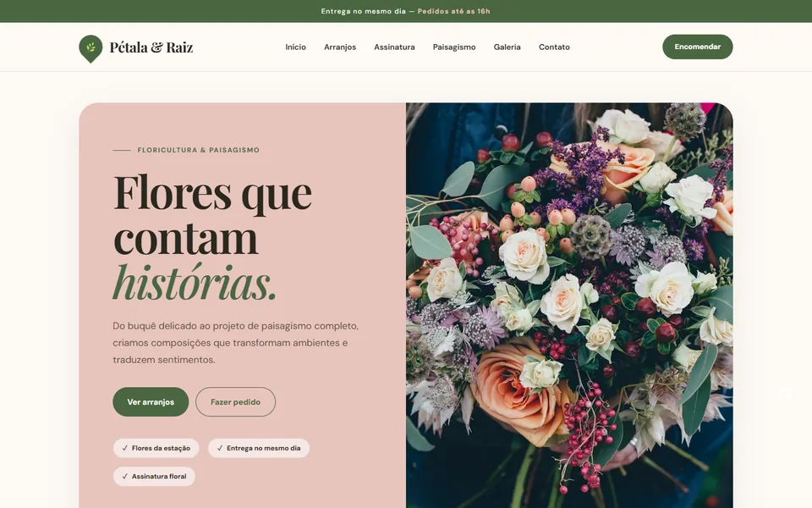Open the Início menu item

pyautogui.click(x=296, y=47)
